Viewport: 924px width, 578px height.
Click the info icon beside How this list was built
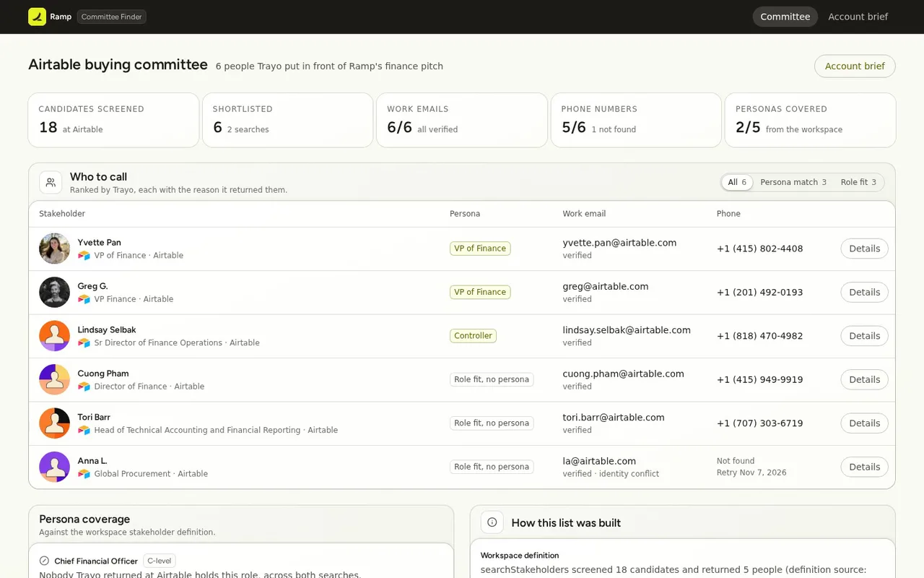coord(492,522)
